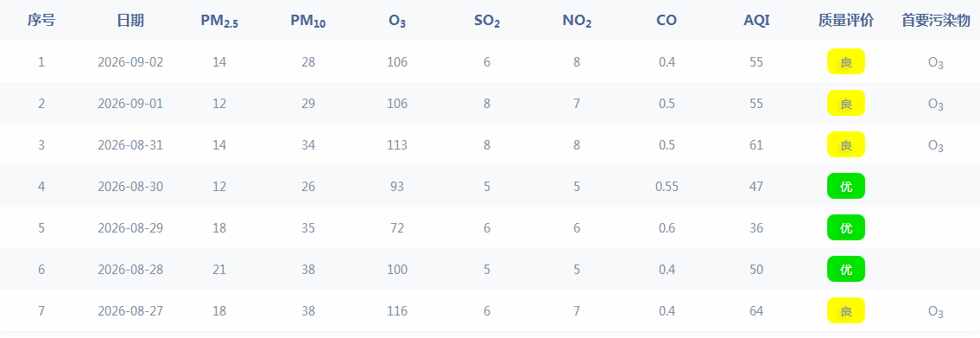Click the yellow 良 badge for 2026-09-02
Screen dimensions: 980x338
coord(845,62)
